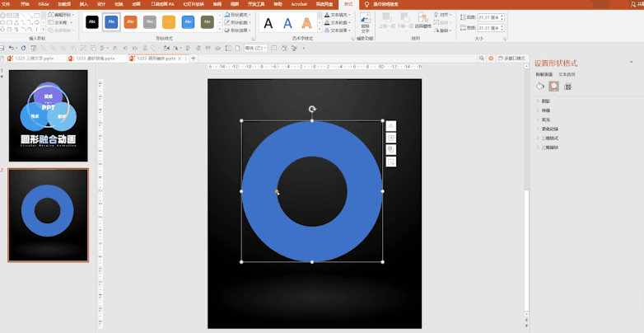Click the Selection Pane icon in the ribbon
644x333 pixels.
coord(422,19)
